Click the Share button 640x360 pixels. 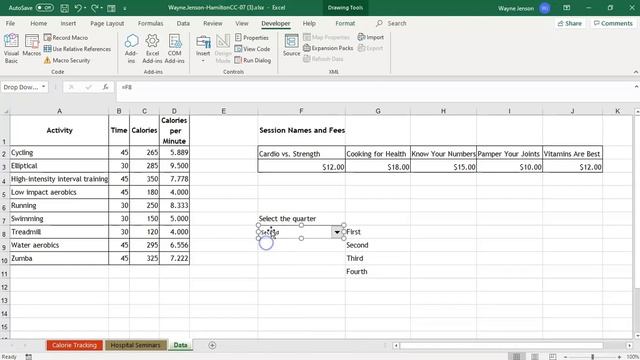(569, 23)
